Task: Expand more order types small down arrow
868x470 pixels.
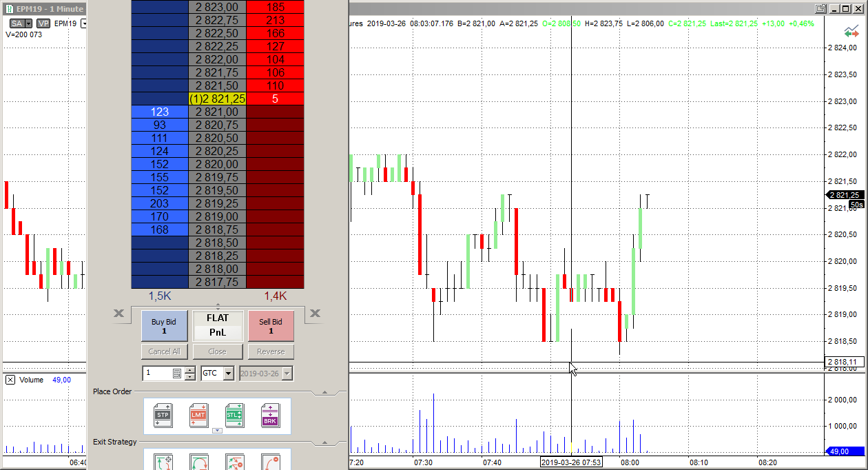Action: [x=217, y=431]
